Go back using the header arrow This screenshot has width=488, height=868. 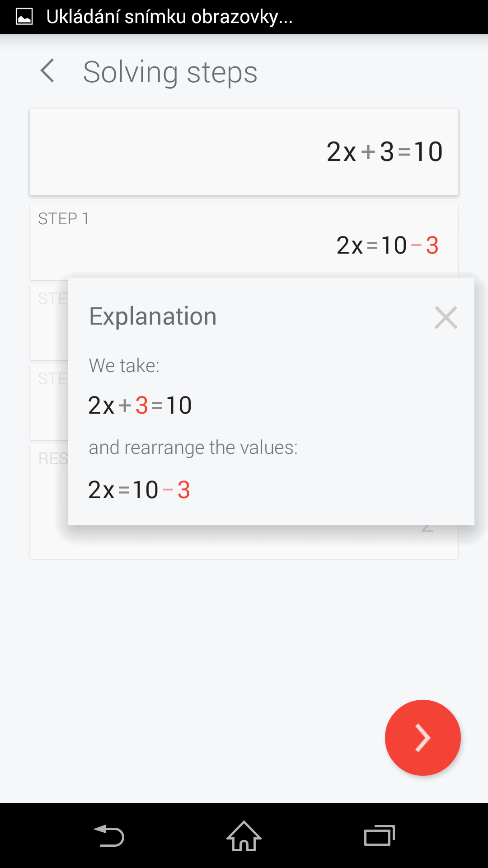coord(47,71)
